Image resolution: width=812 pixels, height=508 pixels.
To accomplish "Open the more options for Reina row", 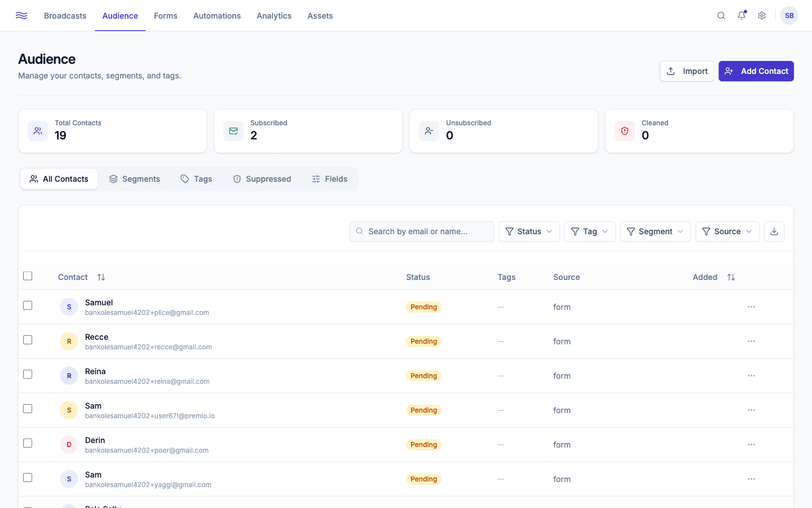I will point(751,376).
